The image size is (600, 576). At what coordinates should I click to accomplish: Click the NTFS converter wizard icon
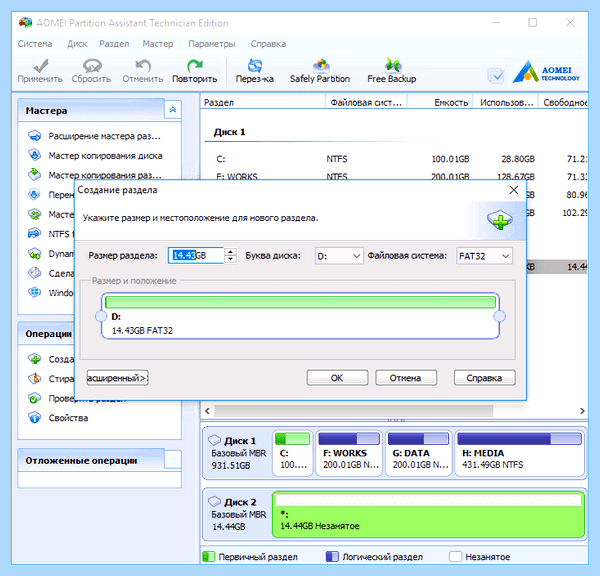pyautogui.click(x=34, y=233)
